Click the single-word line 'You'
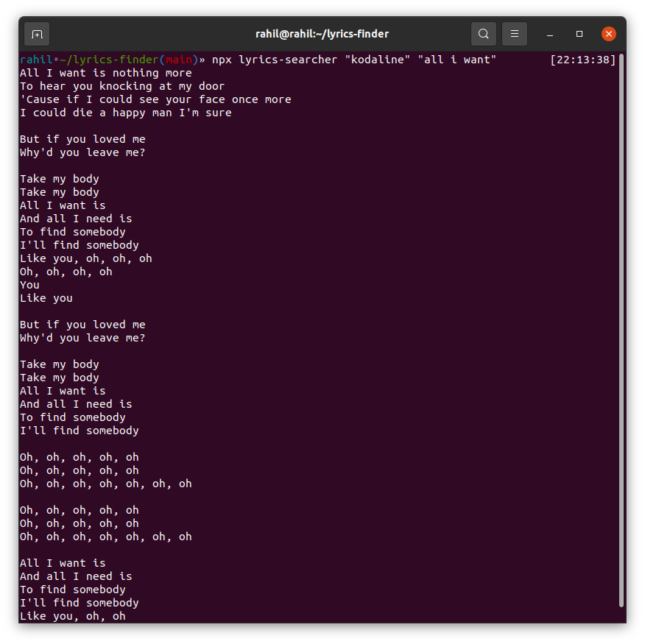Viewport: 645px width, 644px height. tap(29, 285)
